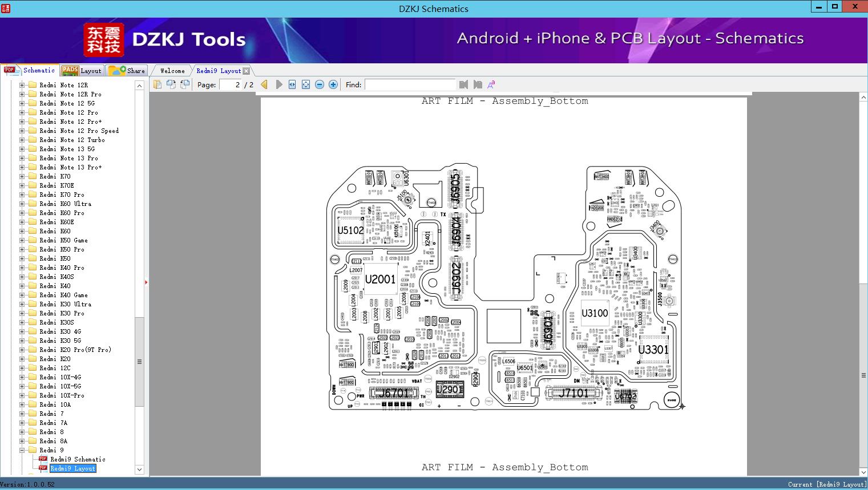Click the find next match icon
868x490 pixels.
(x=477, y=84)
